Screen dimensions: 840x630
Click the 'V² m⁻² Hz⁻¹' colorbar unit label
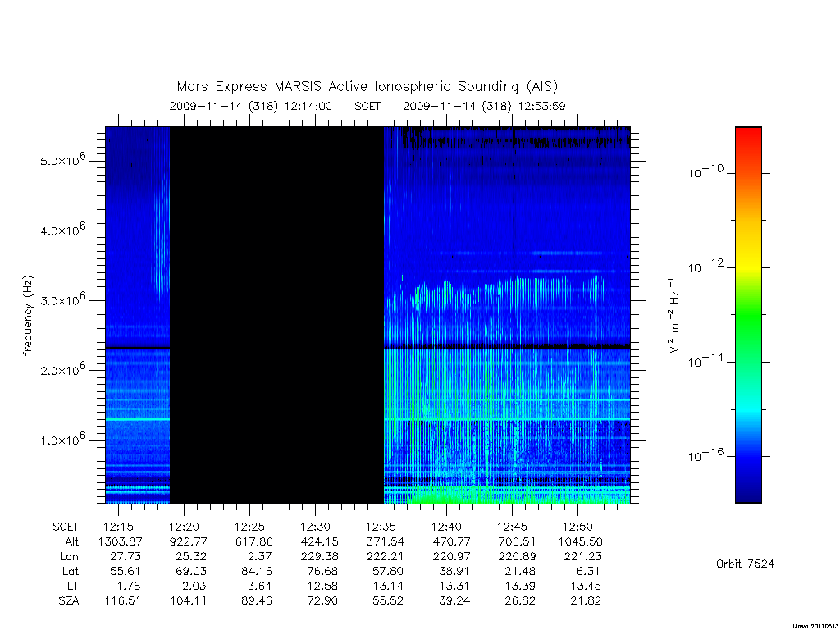point(673,315)
